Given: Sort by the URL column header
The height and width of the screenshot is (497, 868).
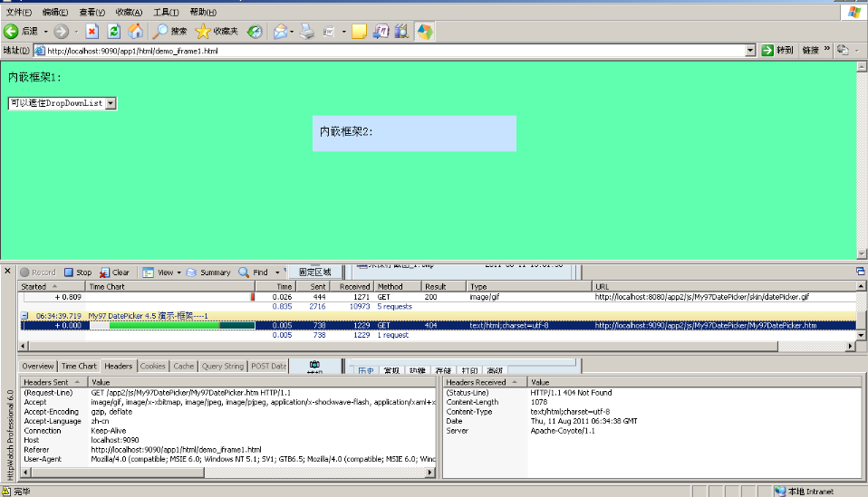Looking at the screenshot, I should tap(724, 286).
